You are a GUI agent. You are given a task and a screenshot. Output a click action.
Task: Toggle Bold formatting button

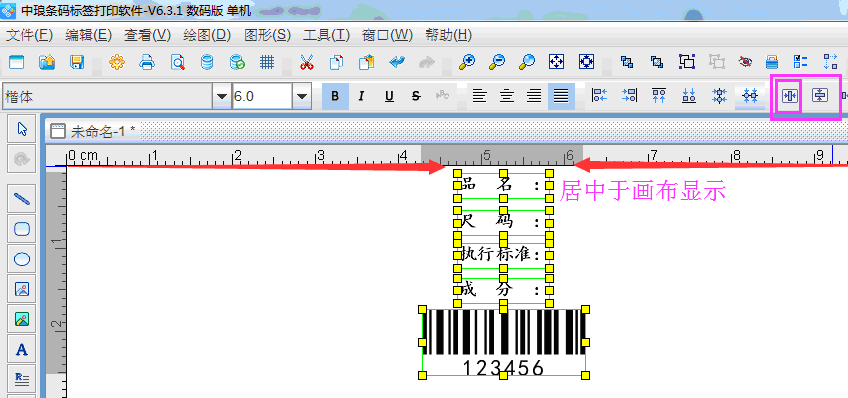coord(335,97)
